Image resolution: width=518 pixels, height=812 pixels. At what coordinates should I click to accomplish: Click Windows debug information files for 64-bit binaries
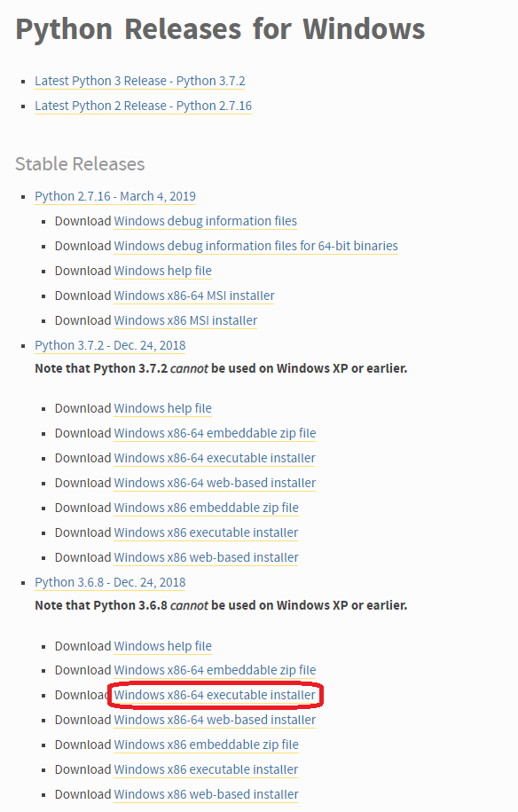(x=255, y=247)
